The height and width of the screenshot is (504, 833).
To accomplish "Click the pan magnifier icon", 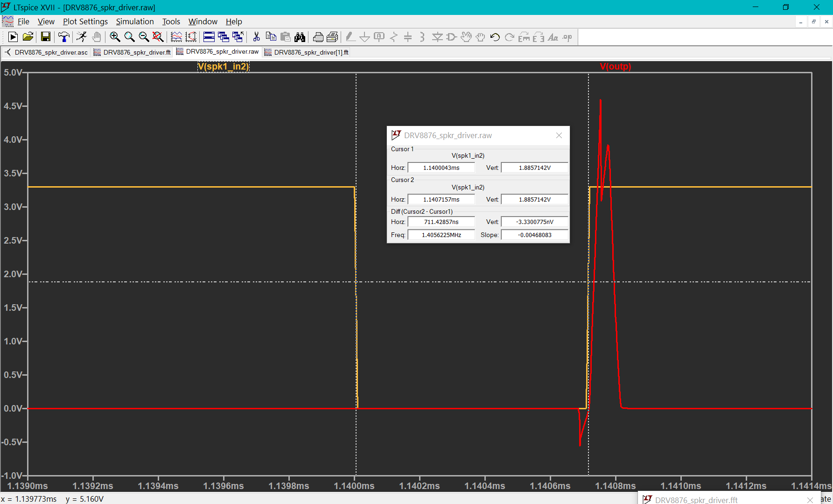I will tap(129, 37).
